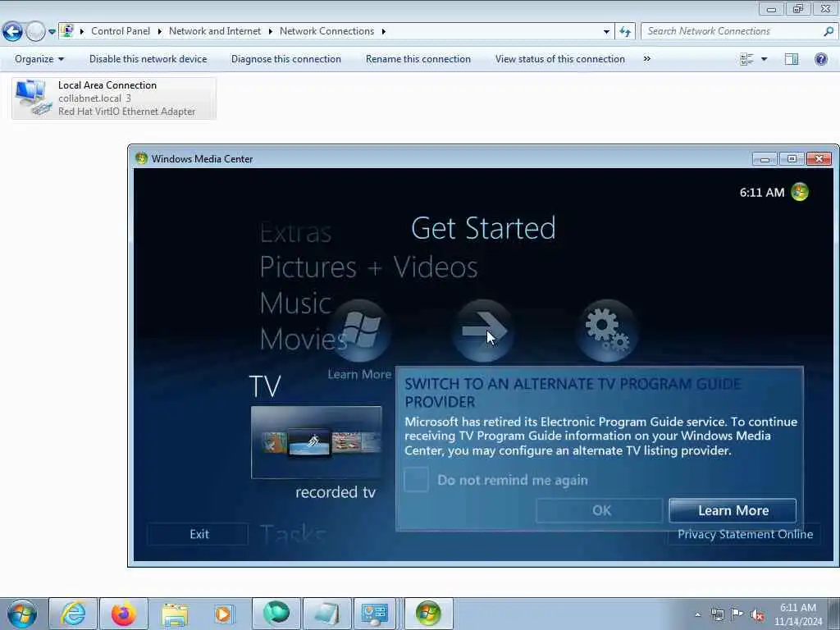The image size is (840, 630).
Task: Click the teal sphere taskbar icon
Action: [x=276, y=614]
